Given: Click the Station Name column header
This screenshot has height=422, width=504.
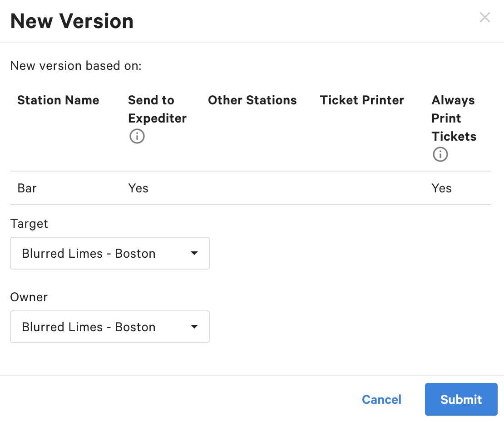Looking at the screenshot, I should click(x=58, y=100).
